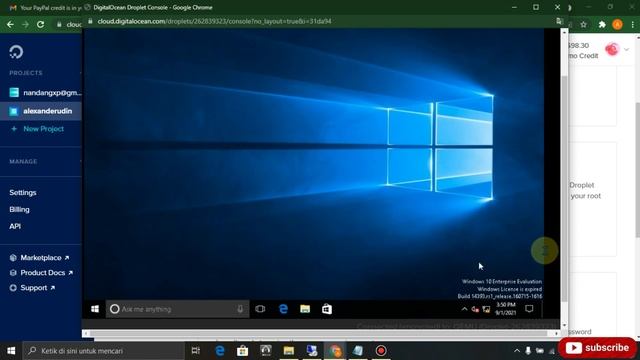Reload the page in the background Chrome window

click(40, 24)
